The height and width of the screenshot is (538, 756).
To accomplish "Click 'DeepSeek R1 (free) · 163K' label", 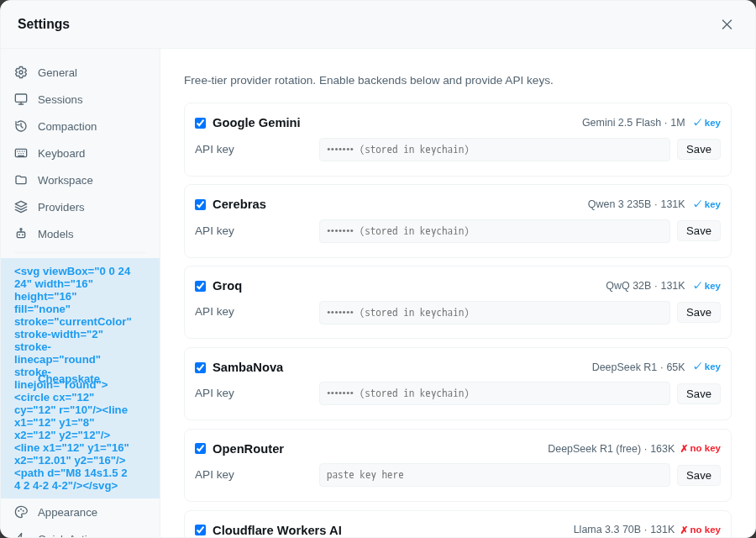I will coord(611,449).
